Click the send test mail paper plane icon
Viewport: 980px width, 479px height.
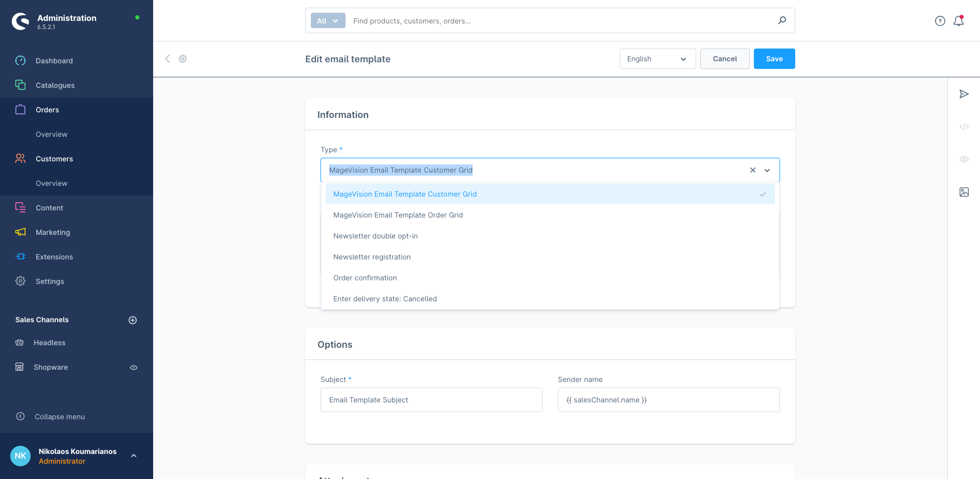(x=964, y=94)
